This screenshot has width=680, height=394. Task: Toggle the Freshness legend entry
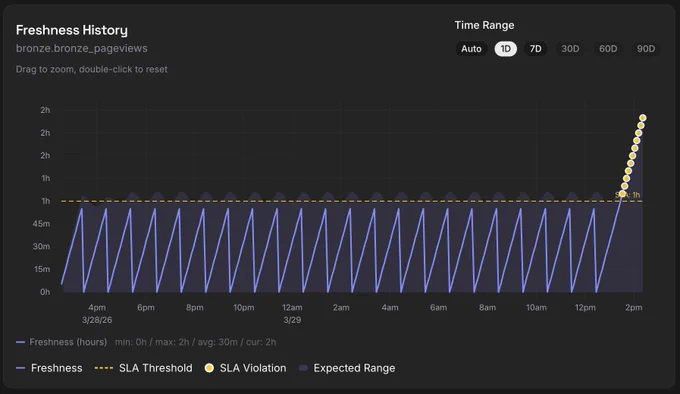click(x=49, y=368)
